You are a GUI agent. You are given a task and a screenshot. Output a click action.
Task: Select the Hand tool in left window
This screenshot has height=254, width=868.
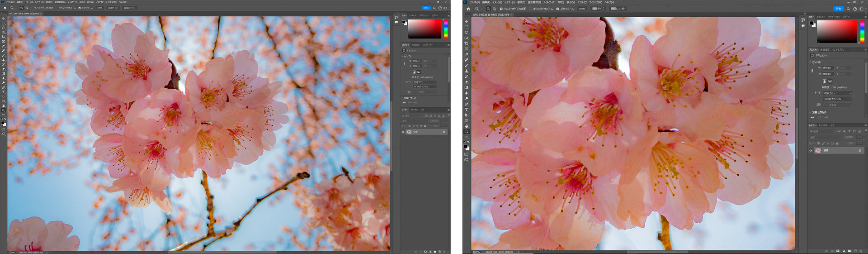(4, 105)
